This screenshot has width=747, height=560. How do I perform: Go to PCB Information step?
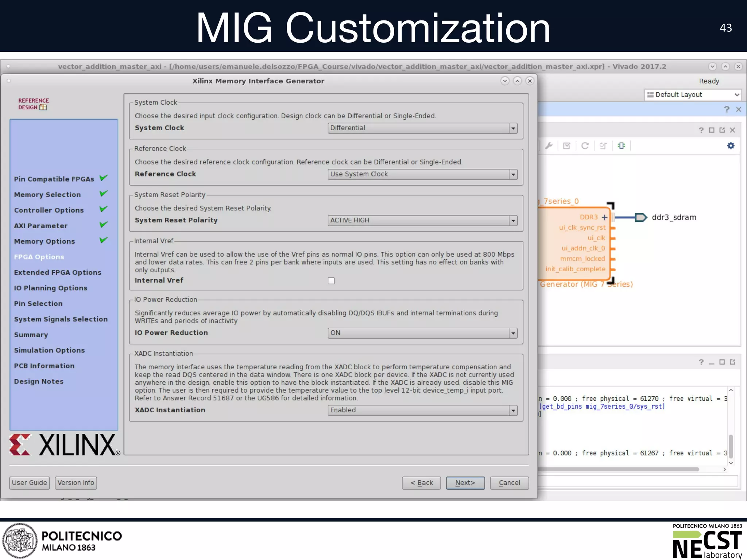(44, 366)
